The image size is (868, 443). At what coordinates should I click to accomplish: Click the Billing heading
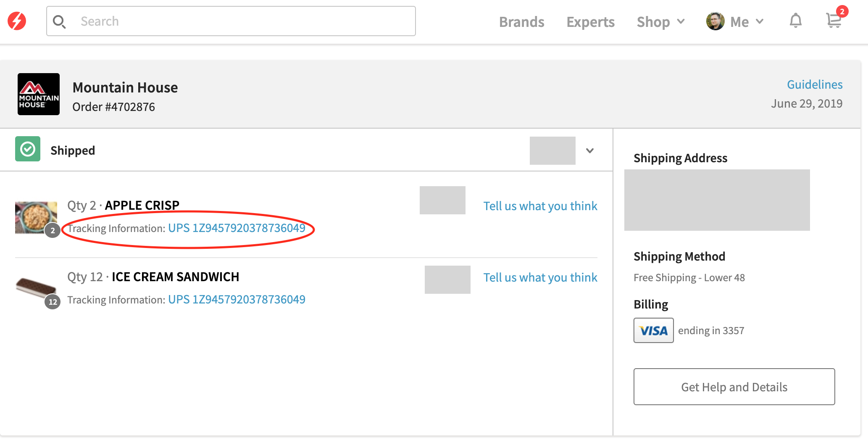pos(651,304)
